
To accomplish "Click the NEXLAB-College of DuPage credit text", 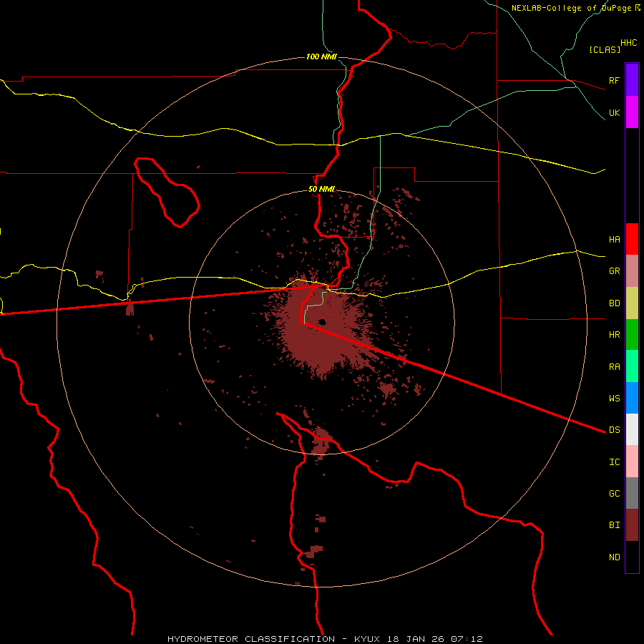I will click(571, 8).
